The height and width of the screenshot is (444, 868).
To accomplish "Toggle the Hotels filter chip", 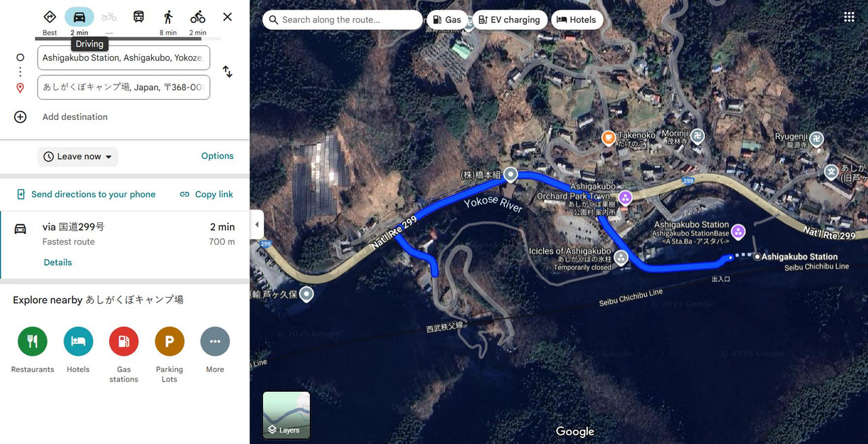I will coord(576,20).
